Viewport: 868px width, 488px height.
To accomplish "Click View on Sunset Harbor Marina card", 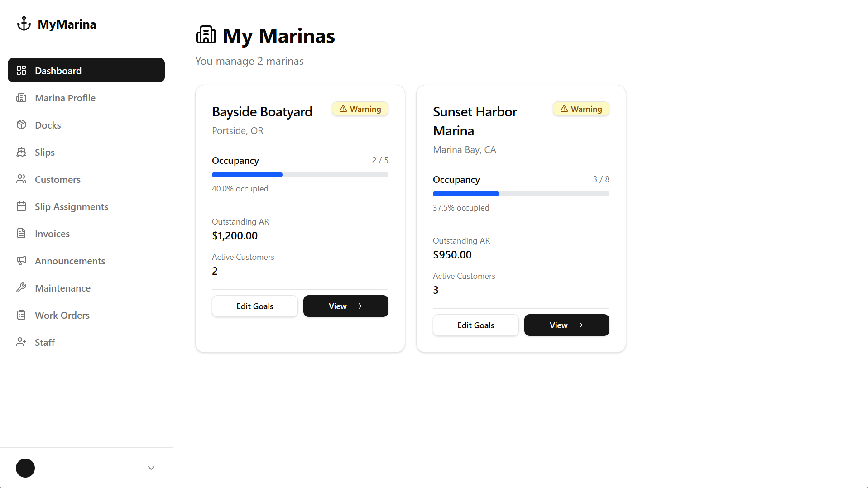I will pos(566,325).
